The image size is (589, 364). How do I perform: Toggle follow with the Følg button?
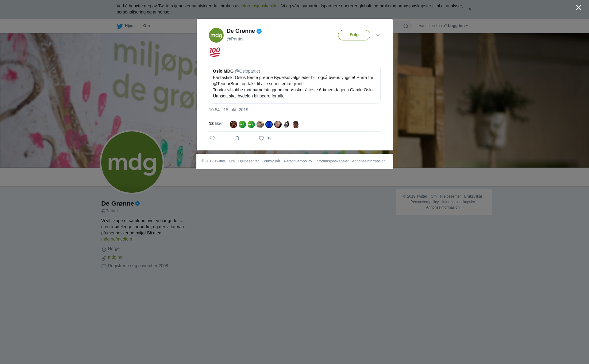click(354, 35)
